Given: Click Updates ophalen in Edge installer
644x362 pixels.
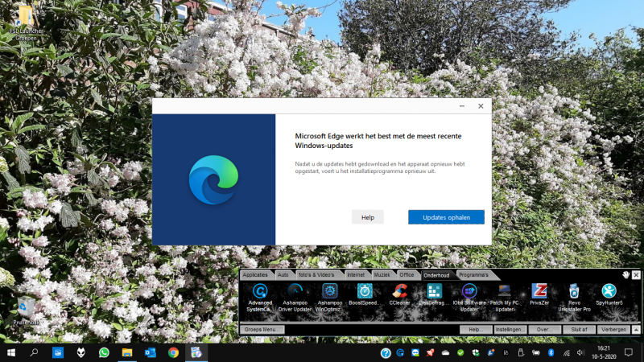Looking at the screenshot, I should (446, 217).
